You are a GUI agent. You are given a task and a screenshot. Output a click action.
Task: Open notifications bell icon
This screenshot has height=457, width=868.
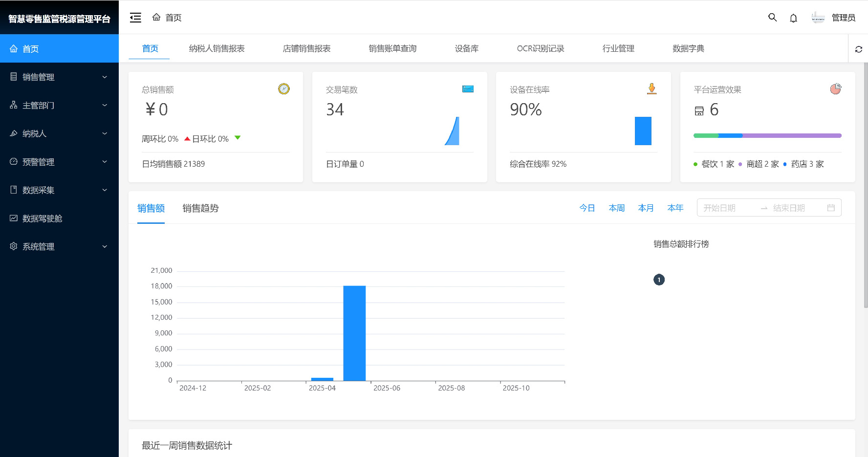pyautogui.click(x=793, y=18)
